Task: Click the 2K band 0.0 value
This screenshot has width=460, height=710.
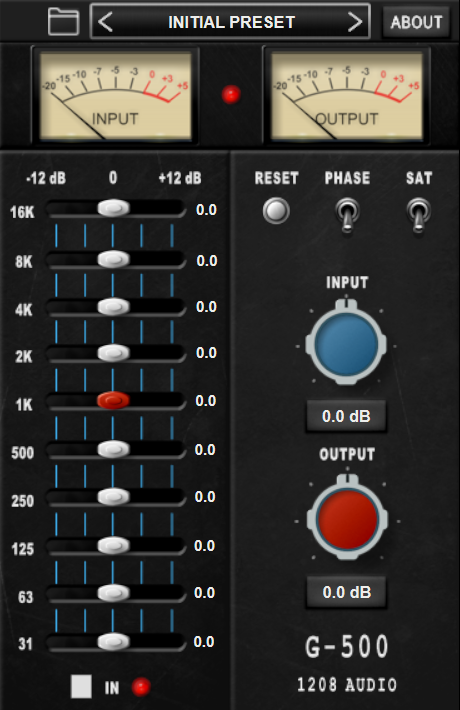Action: 206,353
